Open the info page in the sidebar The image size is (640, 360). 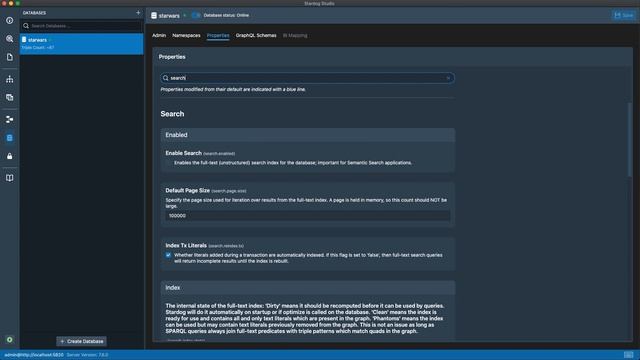9,20
